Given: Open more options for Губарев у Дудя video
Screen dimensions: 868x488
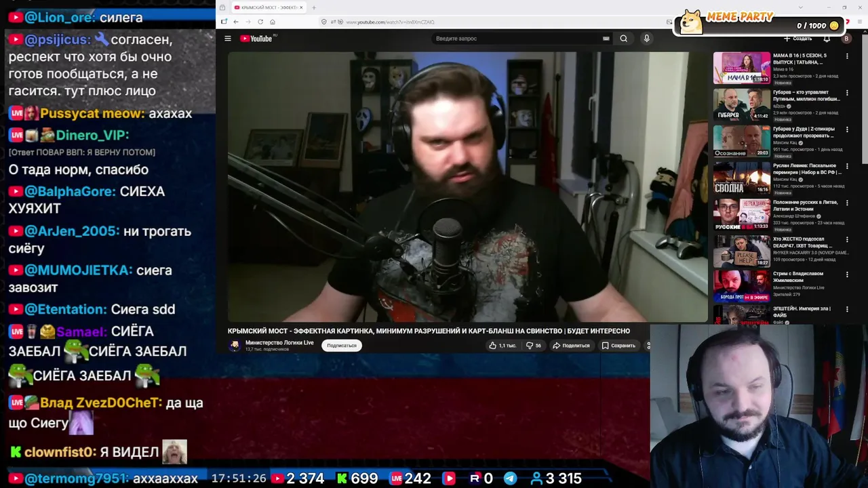Looking at the screenshot, I should pyautogui.click(x=847, y=129).
